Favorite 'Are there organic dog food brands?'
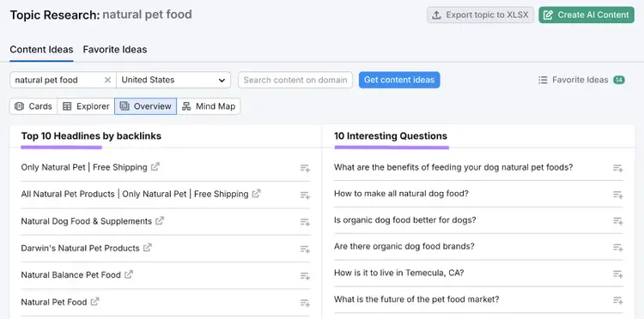This screenshot has width=644, height=319. pyautogui.click(x=617, y=247)
